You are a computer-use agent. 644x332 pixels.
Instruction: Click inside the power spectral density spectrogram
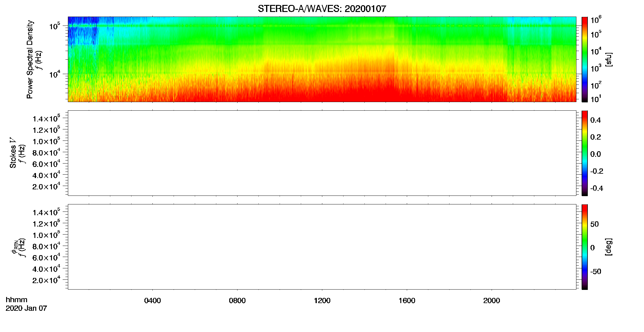[x=322, y=59]
